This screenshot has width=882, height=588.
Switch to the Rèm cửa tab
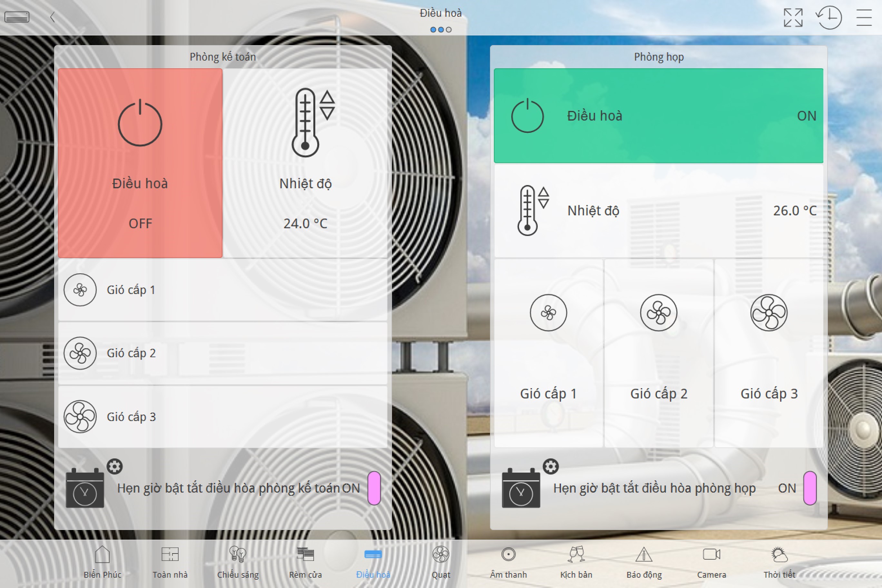point(305,561)
